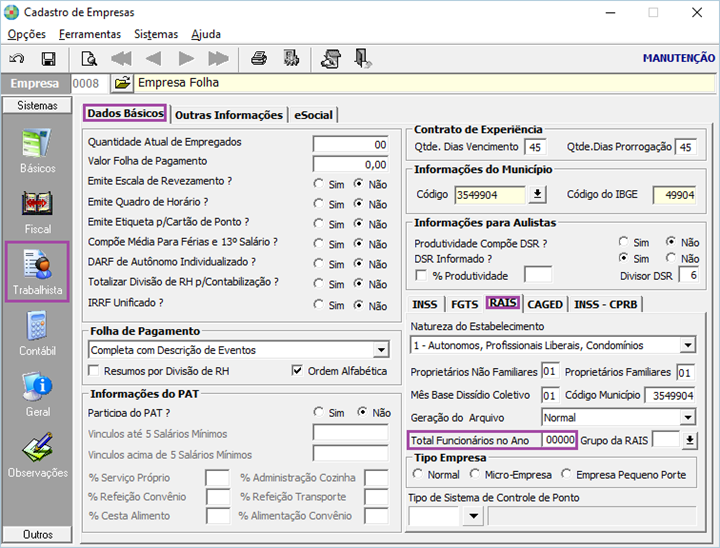Go to next record arrow

click(x=186, y=59)
